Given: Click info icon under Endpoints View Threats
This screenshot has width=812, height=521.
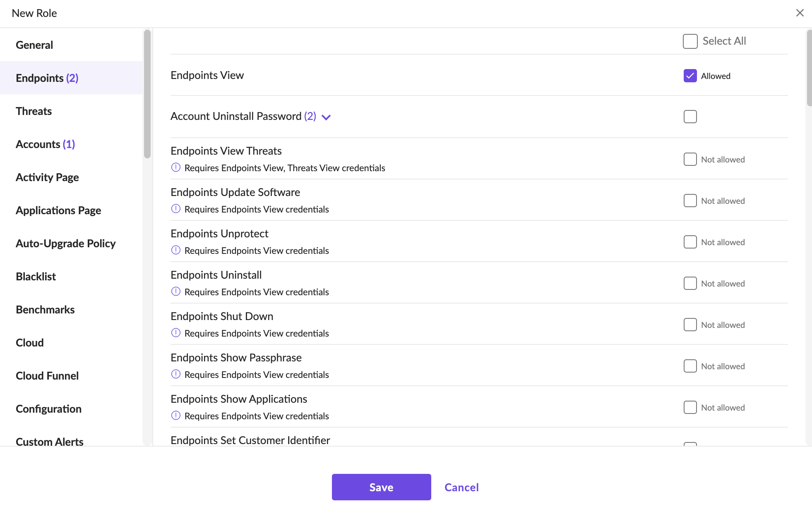Looking at the screenshot, I should pos(176,167).
